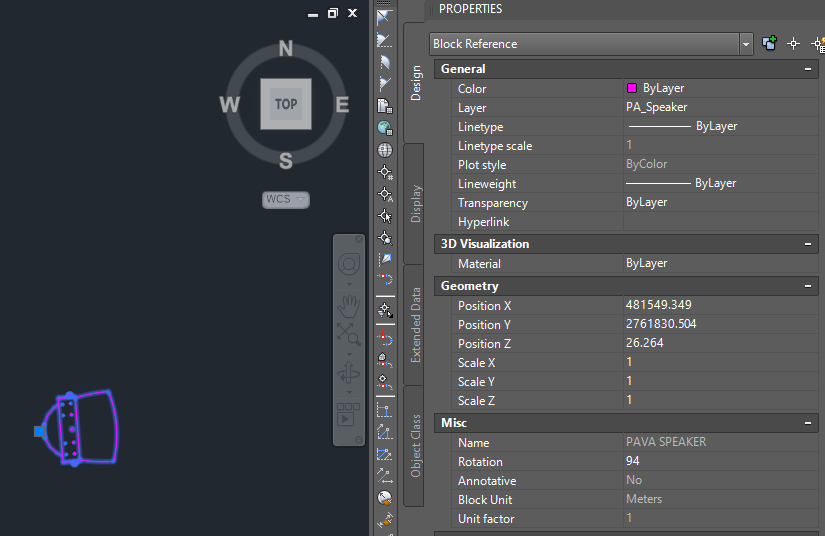Image resolution: width=825 pixels, height=536 pixels.
Task: Click the first toolbar icon with blue wedge and diagonal line
Action: pos(385,17)
